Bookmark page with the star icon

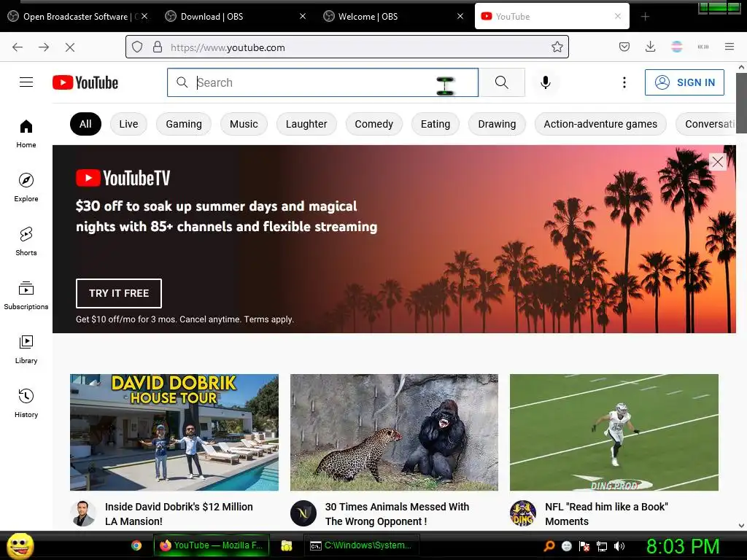(557, 47)
